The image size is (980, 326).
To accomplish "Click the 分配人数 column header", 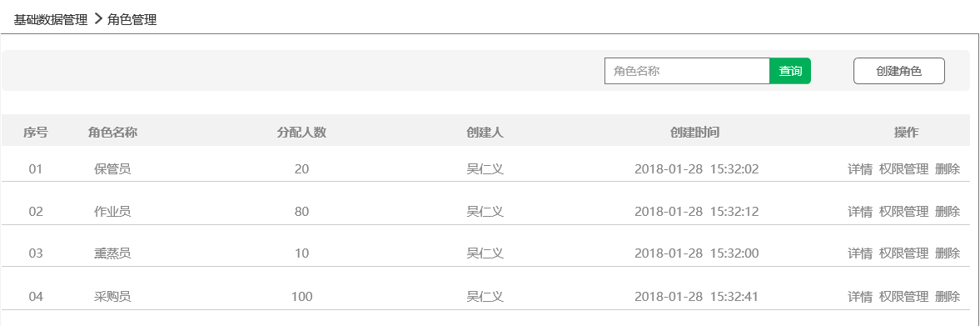I will (x=302, y=132).
